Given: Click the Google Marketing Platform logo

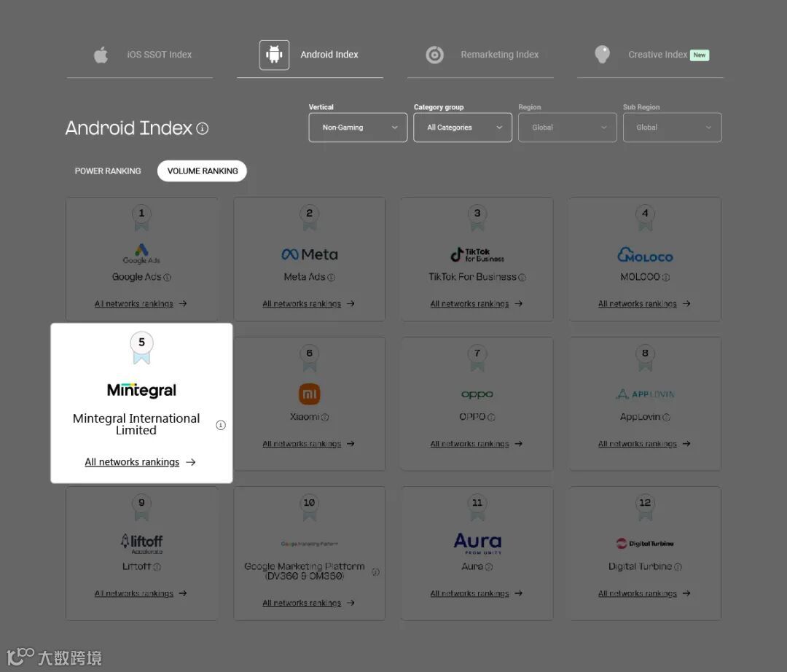Looking at the screenshot, I should pos(310,544).
